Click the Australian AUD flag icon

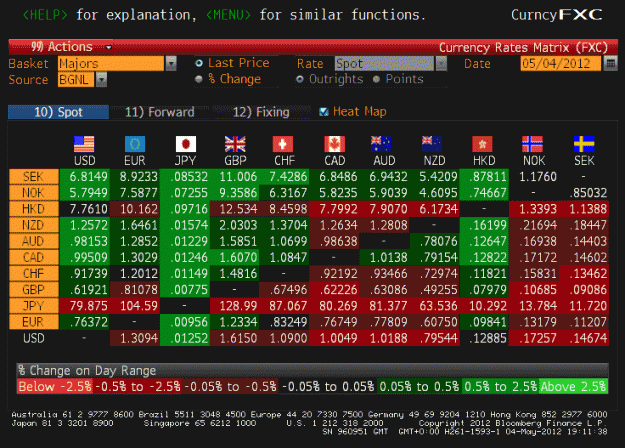381,144
